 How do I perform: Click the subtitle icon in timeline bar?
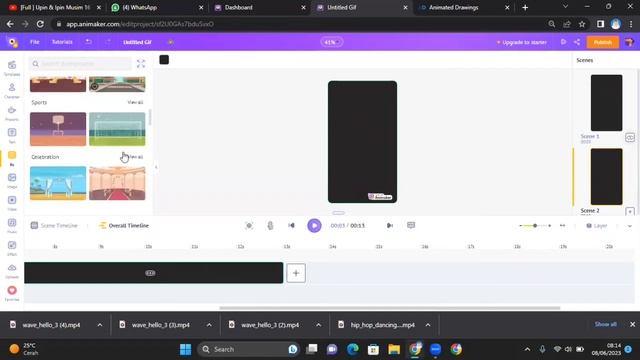(x=411, y=225)
